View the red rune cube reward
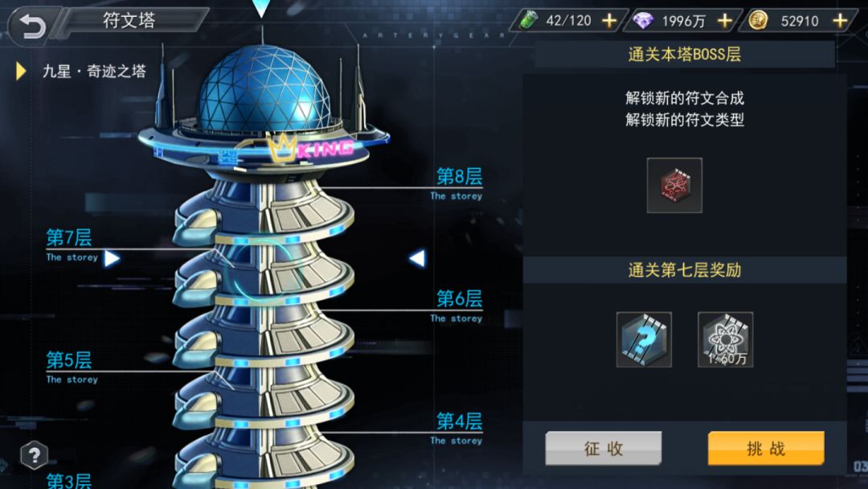Screen dimensions: 868x489 pos(674,186)
